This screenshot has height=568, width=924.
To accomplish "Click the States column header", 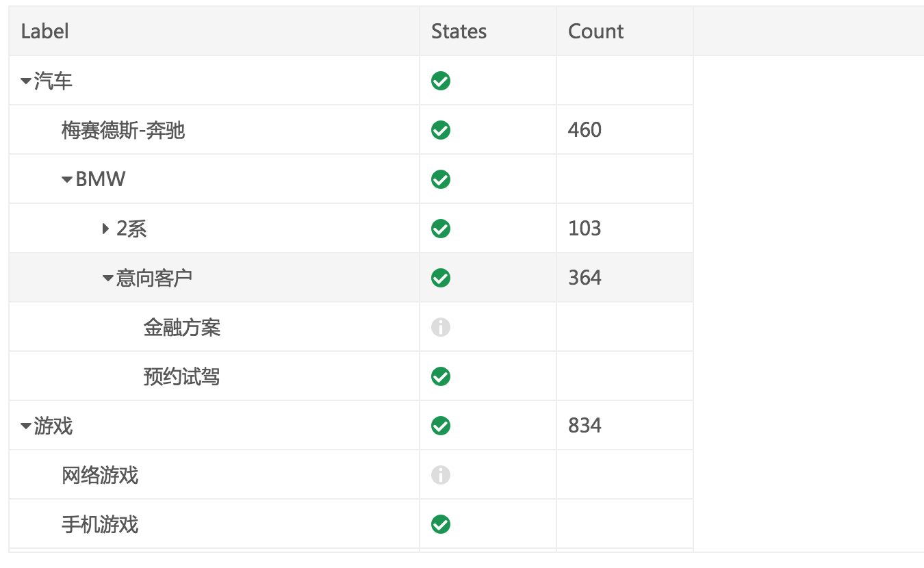I will click(x=459, y=31).
